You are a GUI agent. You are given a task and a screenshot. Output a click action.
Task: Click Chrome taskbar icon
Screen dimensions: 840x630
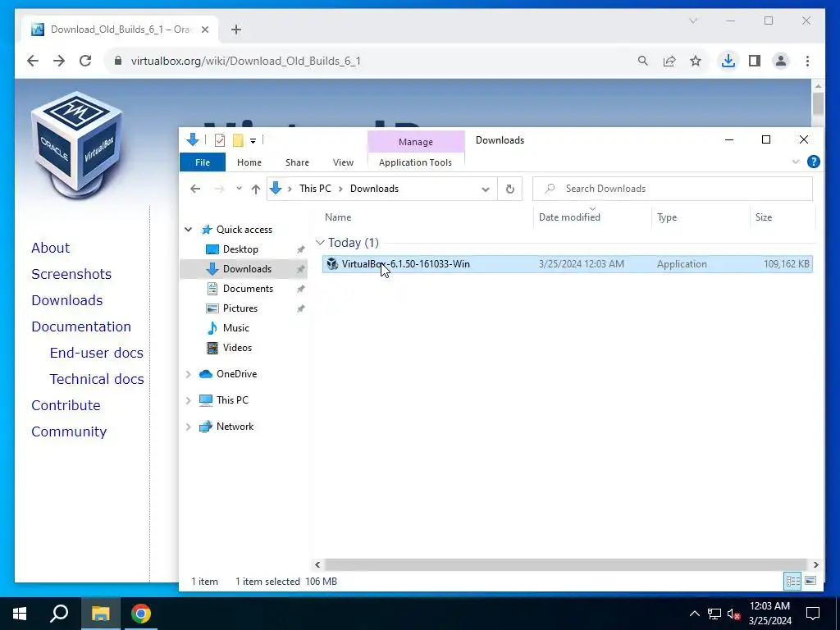141,614
